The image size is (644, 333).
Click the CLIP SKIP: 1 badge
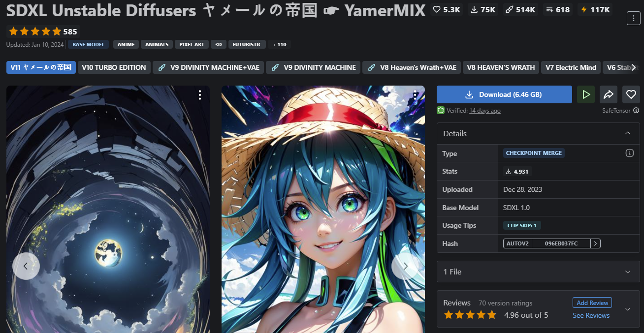tap(522, 225)
